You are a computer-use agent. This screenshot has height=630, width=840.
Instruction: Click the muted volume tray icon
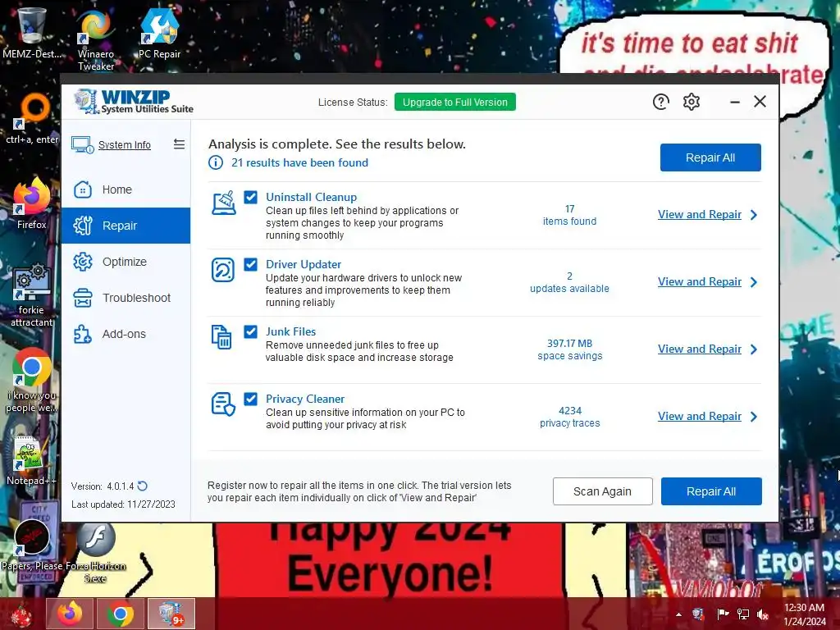pos(763,614)
